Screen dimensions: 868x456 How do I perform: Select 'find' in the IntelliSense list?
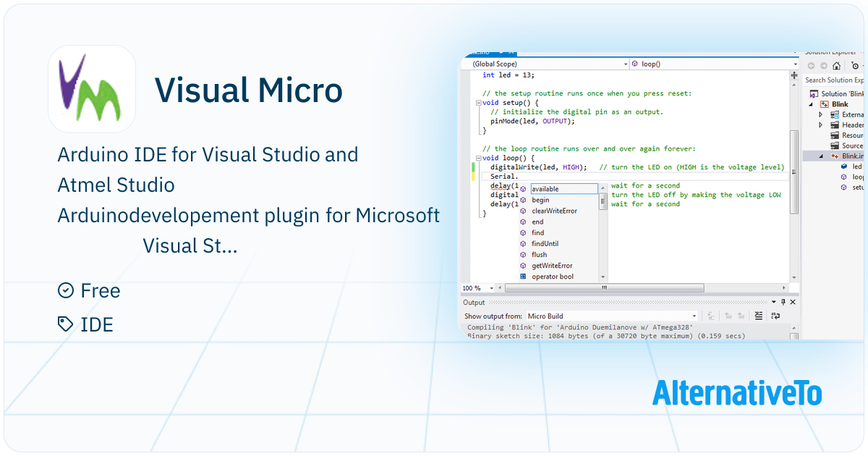(x=537, y=232)
